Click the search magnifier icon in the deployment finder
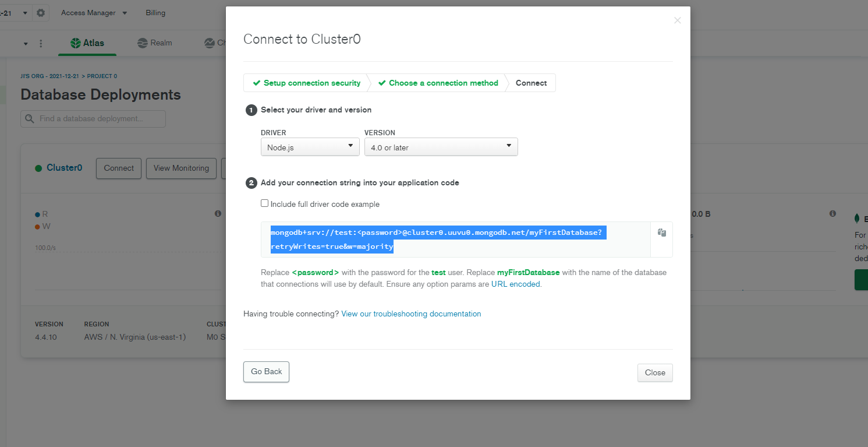The width and height of the screenshot is (868, 447). coord(30,119)
